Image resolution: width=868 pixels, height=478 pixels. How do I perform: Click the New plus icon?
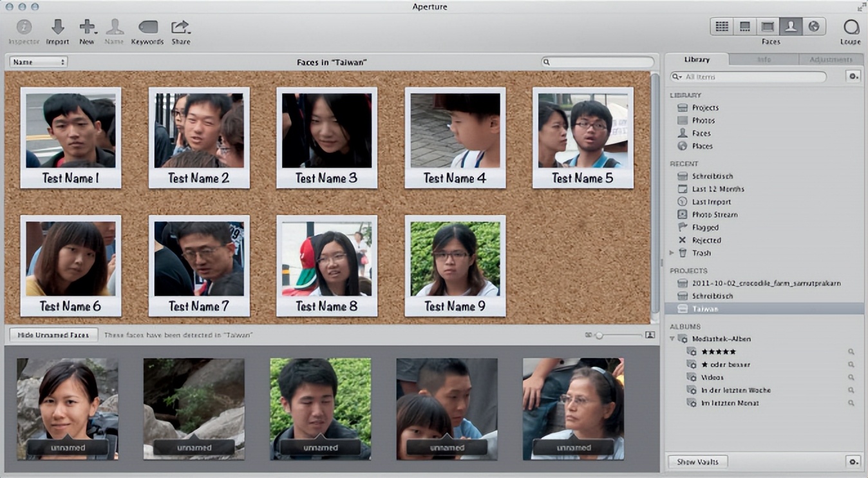pos(86,27)
